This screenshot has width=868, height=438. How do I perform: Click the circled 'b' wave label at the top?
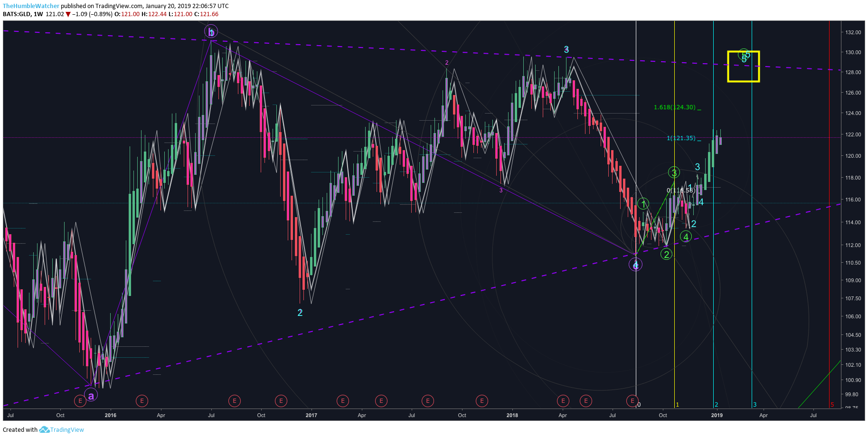(211, 32)
